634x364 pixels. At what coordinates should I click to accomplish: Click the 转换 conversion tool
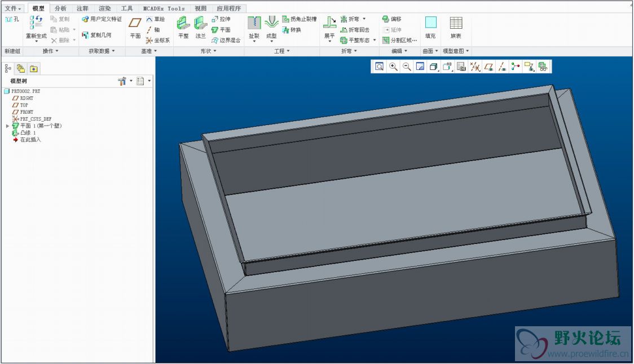(292, 30)
